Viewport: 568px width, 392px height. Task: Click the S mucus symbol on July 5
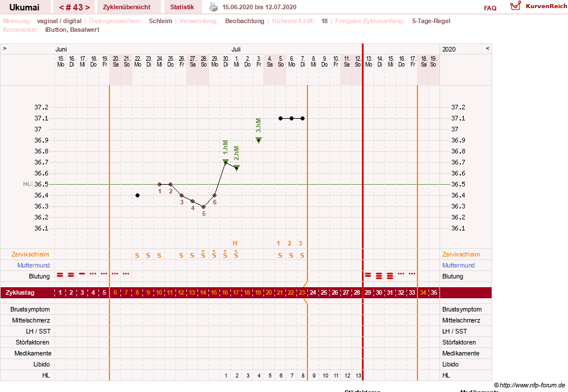(x=280, y=255)
